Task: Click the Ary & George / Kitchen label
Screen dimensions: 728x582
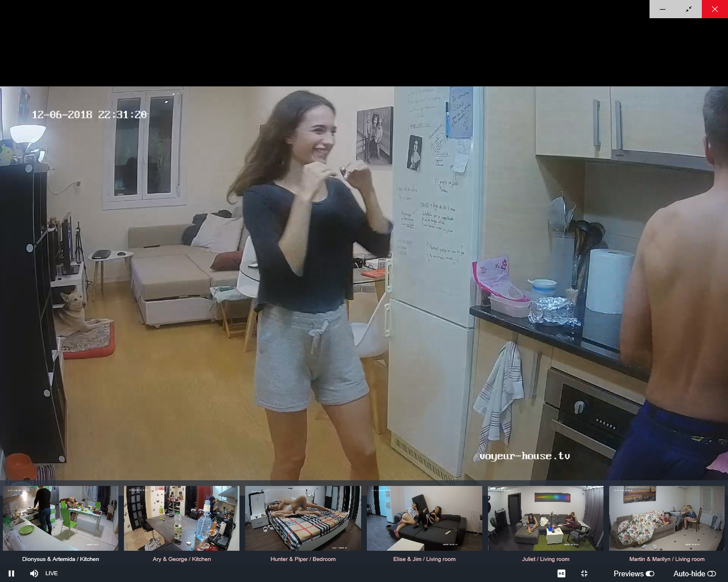Action: (182, 559)
